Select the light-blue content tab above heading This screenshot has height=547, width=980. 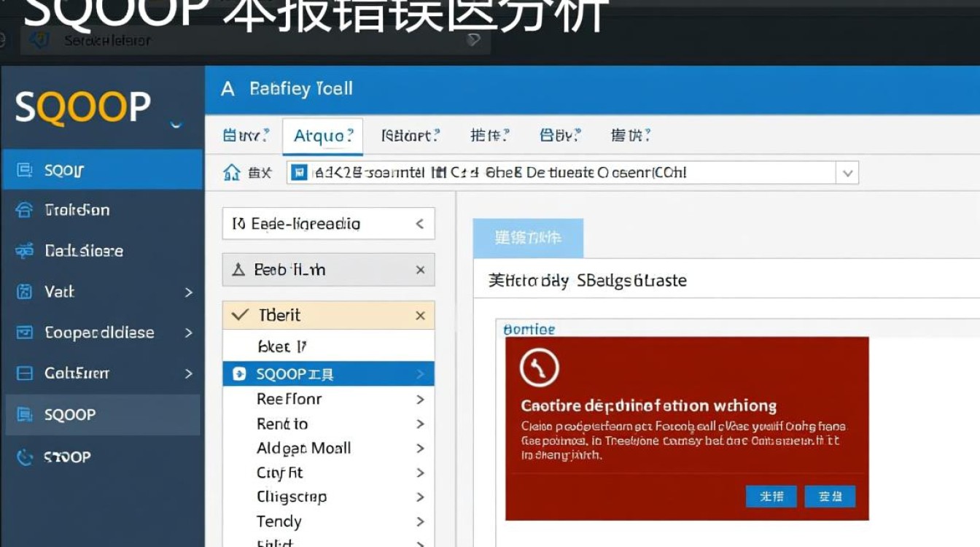(529, 238)
